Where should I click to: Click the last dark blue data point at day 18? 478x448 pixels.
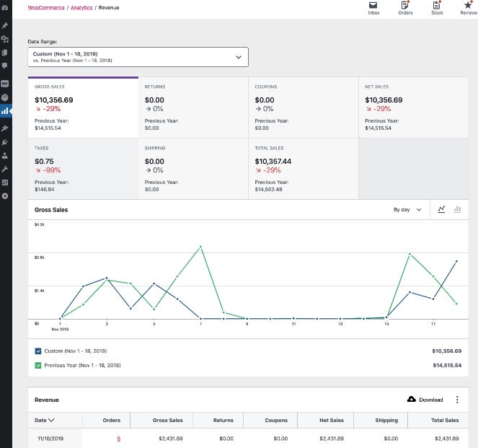[456, 261]
